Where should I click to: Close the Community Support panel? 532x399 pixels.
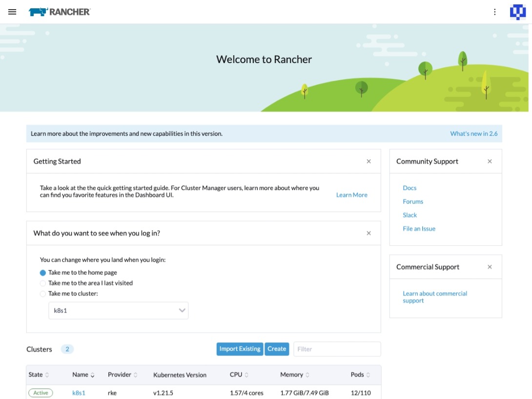[490, 161]
